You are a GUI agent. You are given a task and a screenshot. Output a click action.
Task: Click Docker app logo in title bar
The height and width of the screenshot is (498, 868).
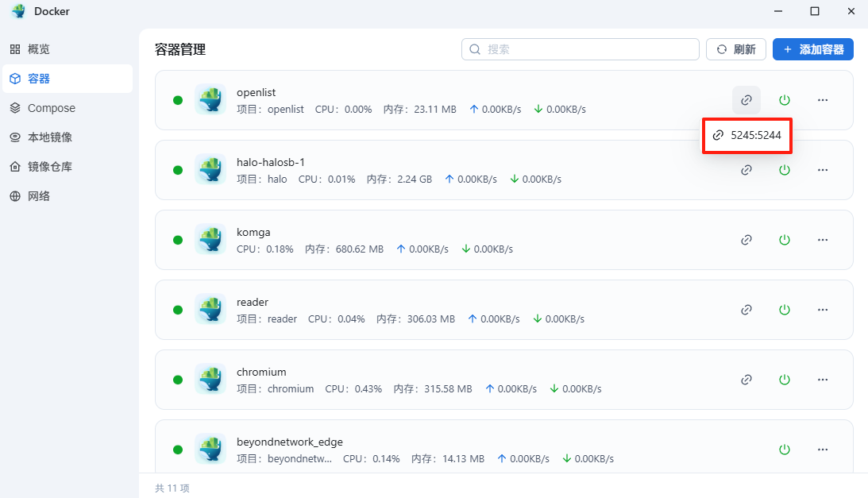coord(19,11)
